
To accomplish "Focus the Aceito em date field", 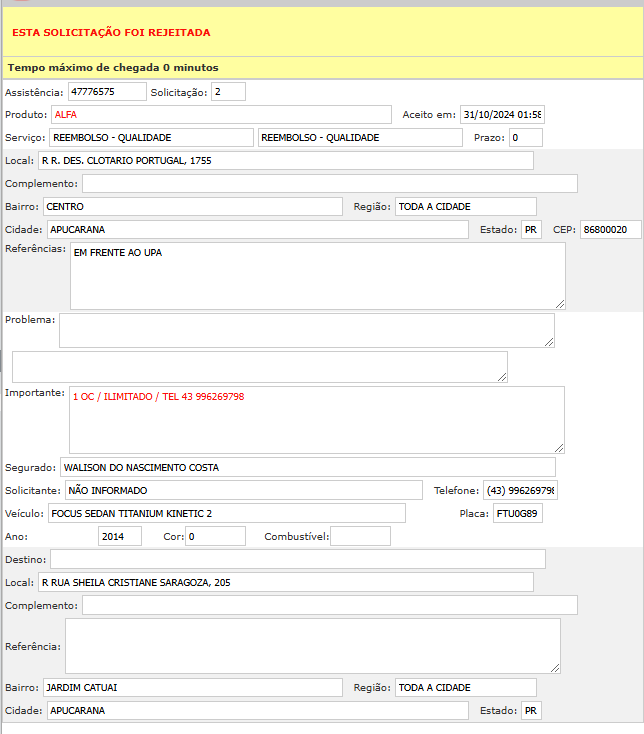I will (502, 115).
